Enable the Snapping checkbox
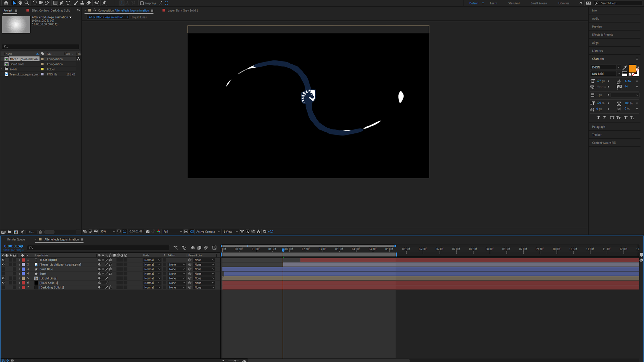Image resolution: width=644 pixels, height=362 pixels. click(142, 3)
